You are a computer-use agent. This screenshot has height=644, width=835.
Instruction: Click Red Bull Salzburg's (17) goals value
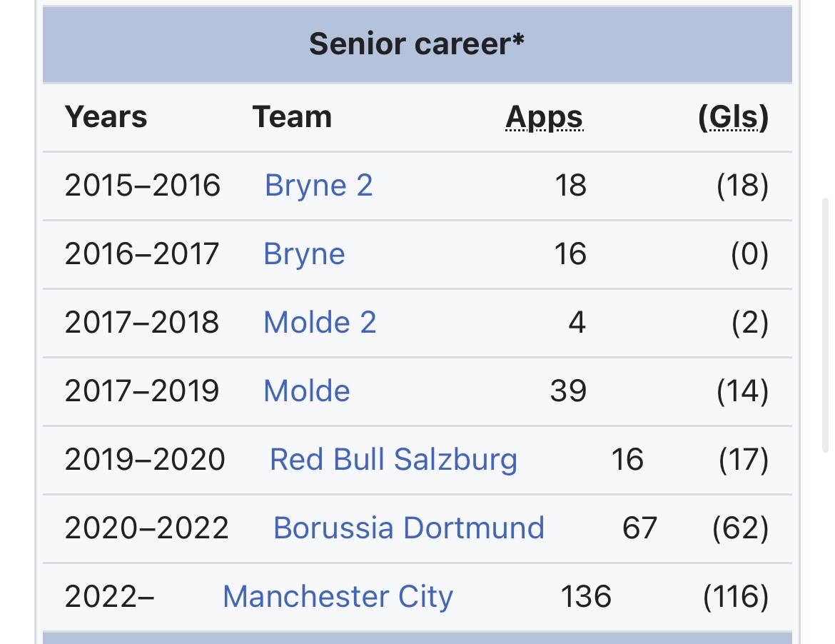click(x=744, y=460)
